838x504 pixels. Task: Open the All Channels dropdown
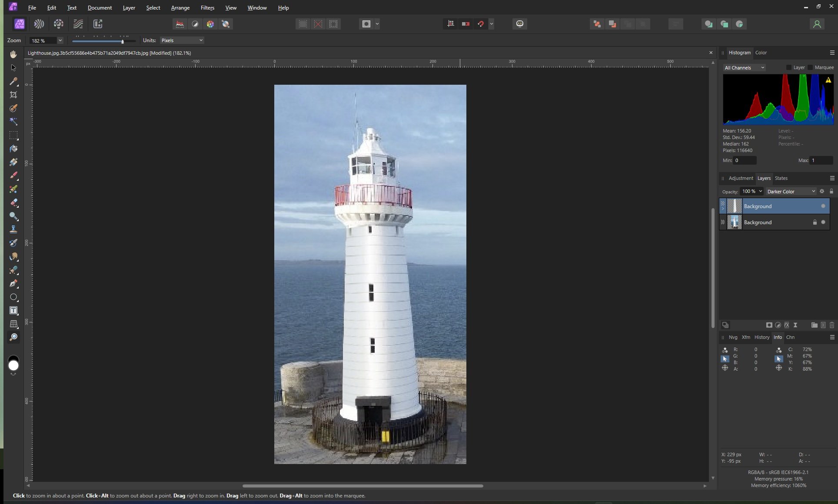click(744, 68)
